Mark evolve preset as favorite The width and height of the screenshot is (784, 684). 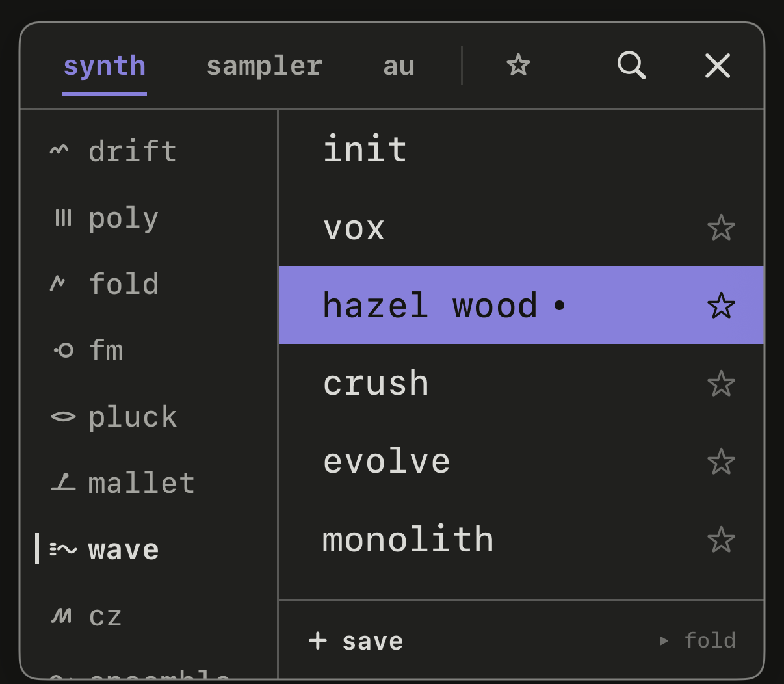pyautogui.click(x=721, y=462)
